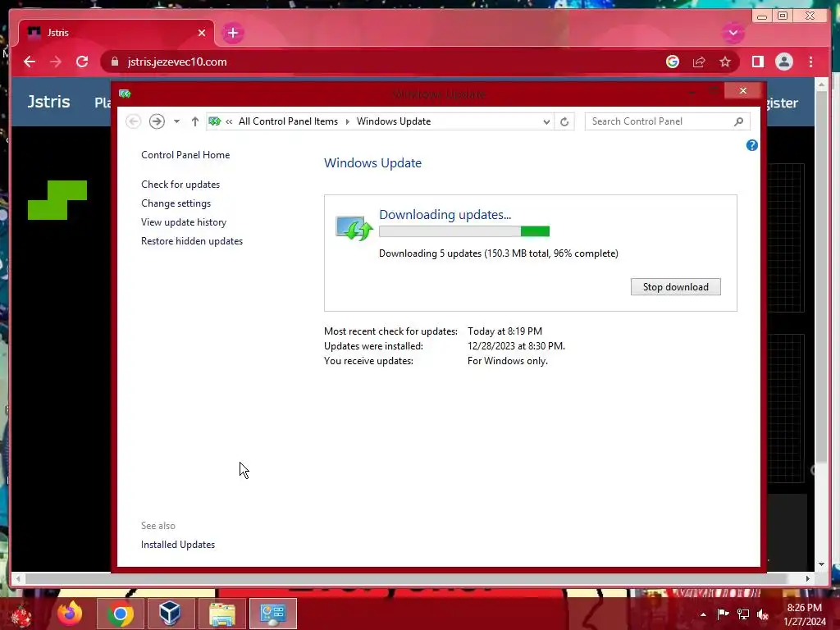Open Chrome side panel icon
Image resolution: width=840 pixels, height=630 pixels.
click(757, 62)
